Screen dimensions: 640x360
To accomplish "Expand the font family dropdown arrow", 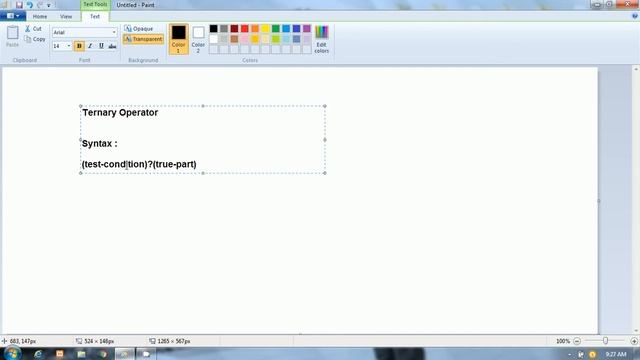I will 114,32.
